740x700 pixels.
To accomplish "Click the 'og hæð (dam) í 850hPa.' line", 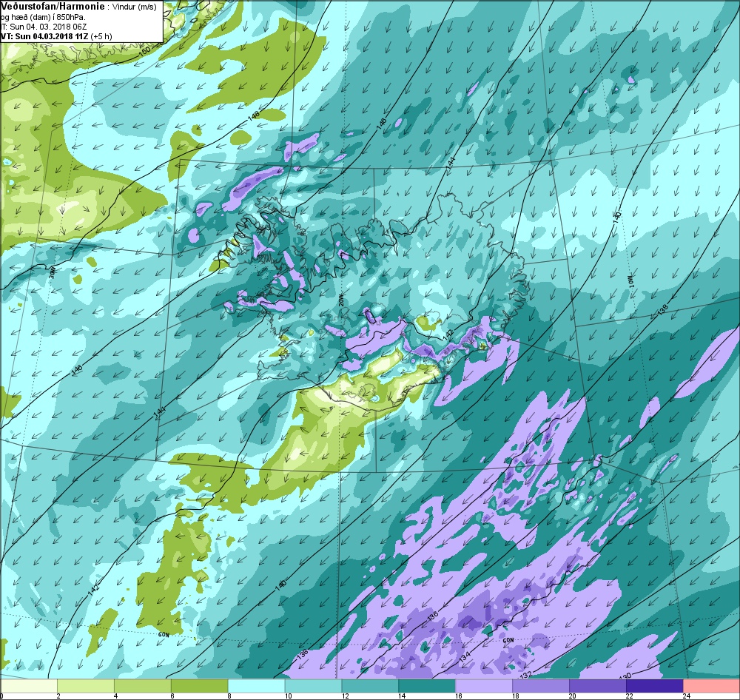I will tap(43, 17).
